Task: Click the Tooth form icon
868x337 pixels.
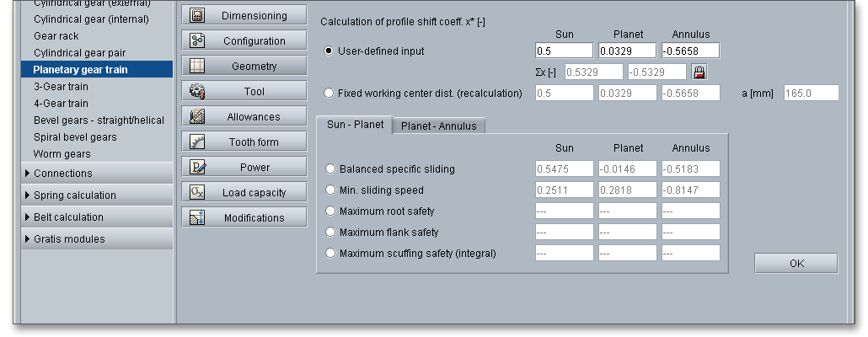Action: pyautogui.click(x=198, y=142)
